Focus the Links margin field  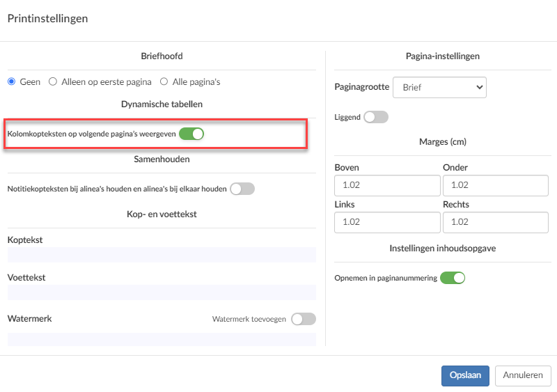(387, 222)
